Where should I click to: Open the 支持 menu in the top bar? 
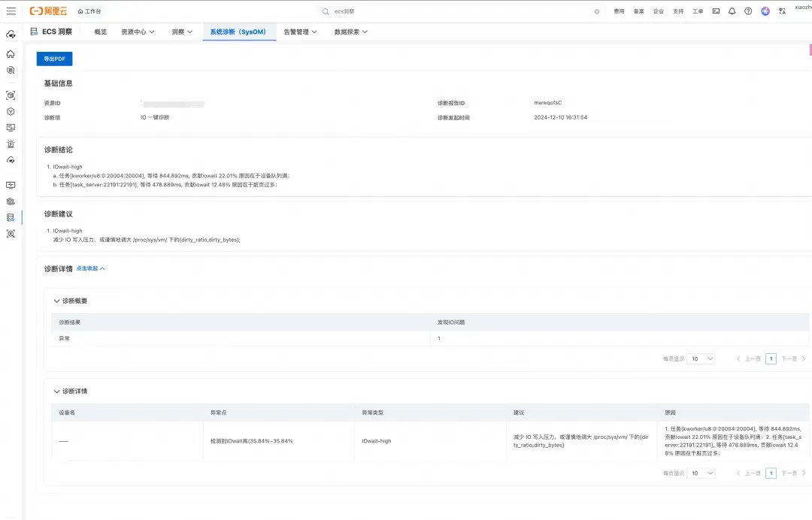pos(678,11)
